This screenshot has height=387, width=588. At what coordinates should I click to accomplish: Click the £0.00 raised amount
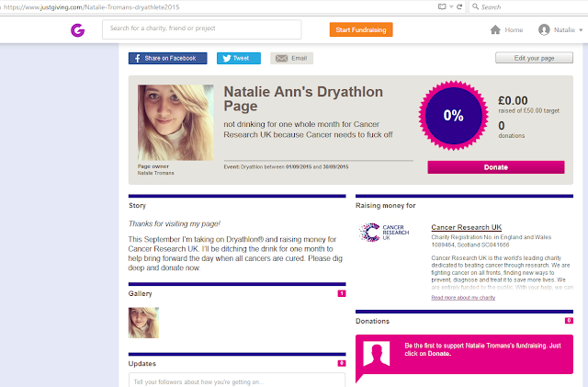pyautogui.click(x=513, y=100)
